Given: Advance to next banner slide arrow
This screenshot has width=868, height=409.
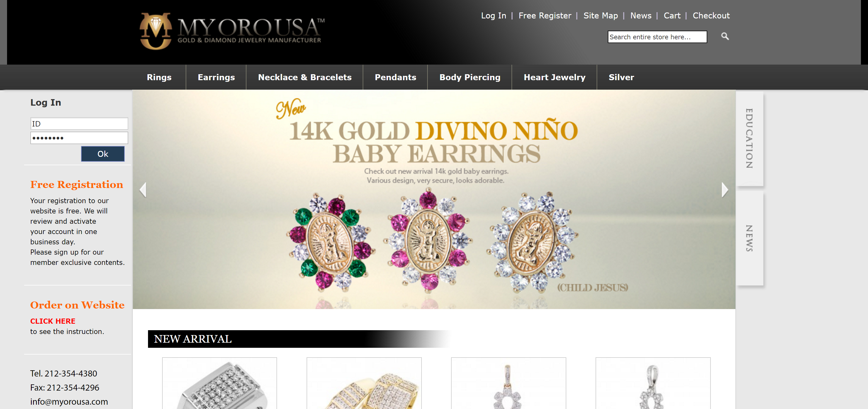Looking at the screenshot, I should [725, 190].
